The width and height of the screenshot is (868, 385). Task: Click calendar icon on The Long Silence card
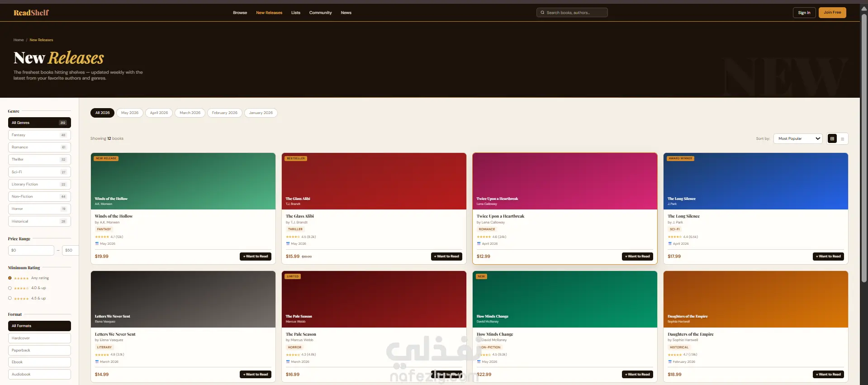coord(670,244)
